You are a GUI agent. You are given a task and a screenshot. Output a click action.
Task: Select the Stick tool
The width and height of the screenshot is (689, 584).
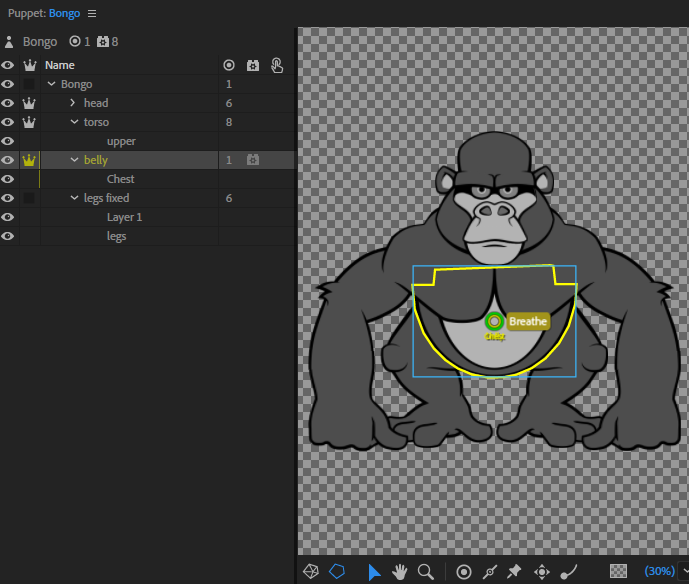pyautogui.click(x=490, y=572)
